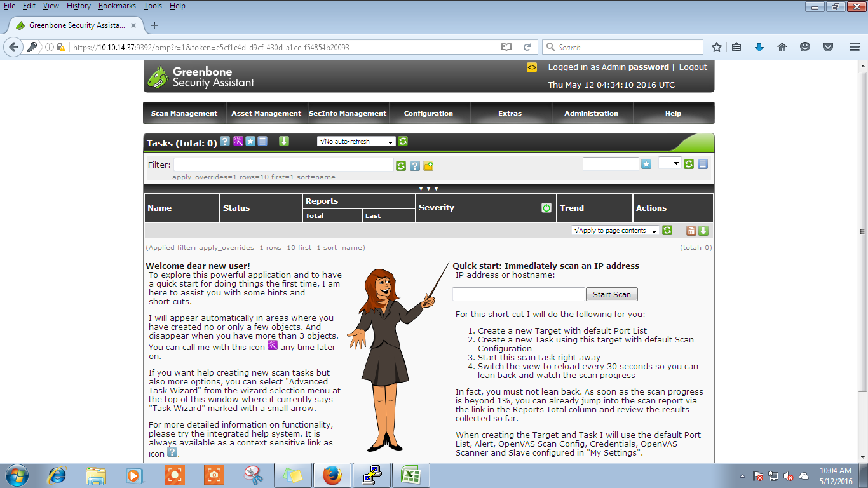Sort by Reports Total column header
This screenshot has width=868, height=488.
(315, 215)
